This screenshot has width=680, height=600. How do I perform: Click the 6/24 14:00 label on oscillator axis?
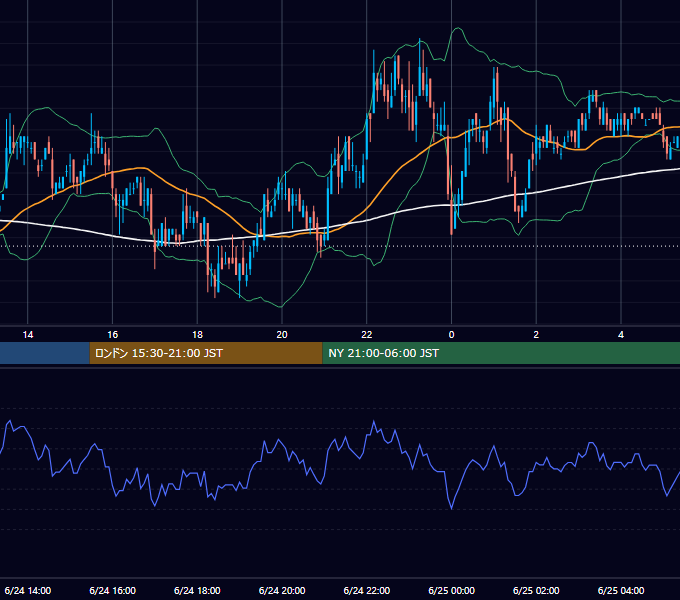tap(28, 590)
